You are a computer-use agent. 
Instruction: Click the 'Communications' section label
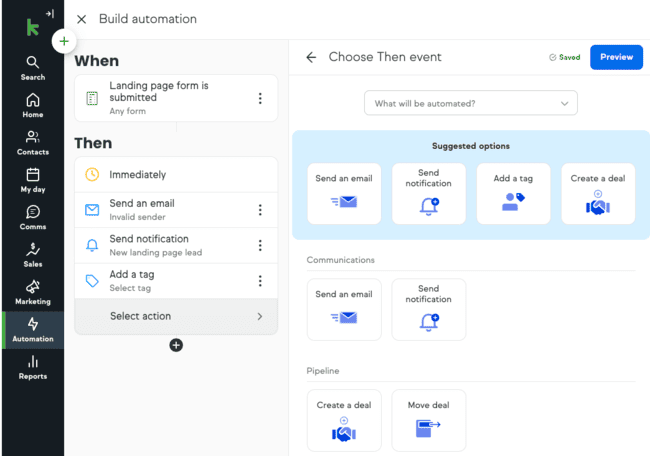[x=340, y=260]
